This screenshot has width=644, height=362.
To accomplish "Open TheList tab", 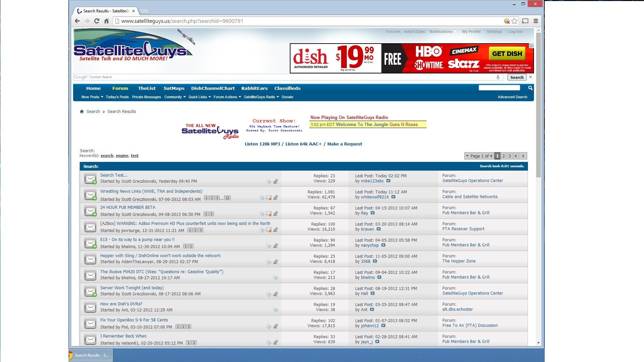I will tap(147, 88).
